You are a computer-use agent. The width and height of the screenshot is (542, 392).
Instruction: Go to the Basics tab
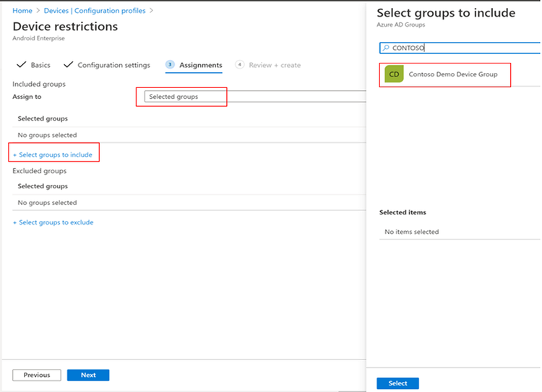click(x=40, y=65)
